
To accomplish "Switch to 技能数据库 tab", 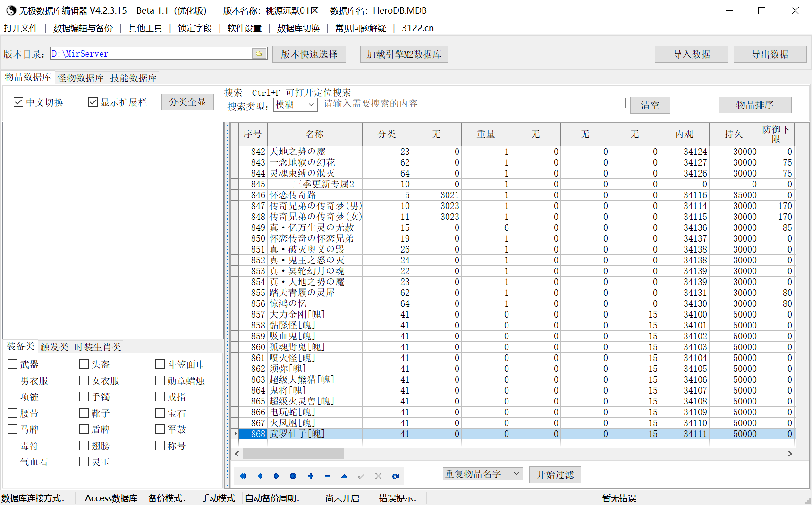I will (134, 78).
